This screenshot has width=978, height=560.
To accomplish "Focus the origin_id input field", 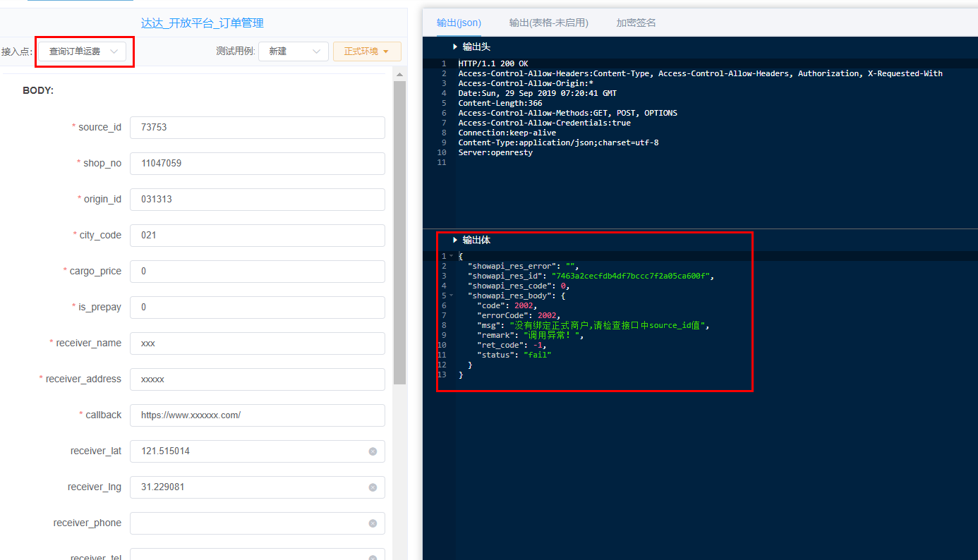I will pos(258,200).
